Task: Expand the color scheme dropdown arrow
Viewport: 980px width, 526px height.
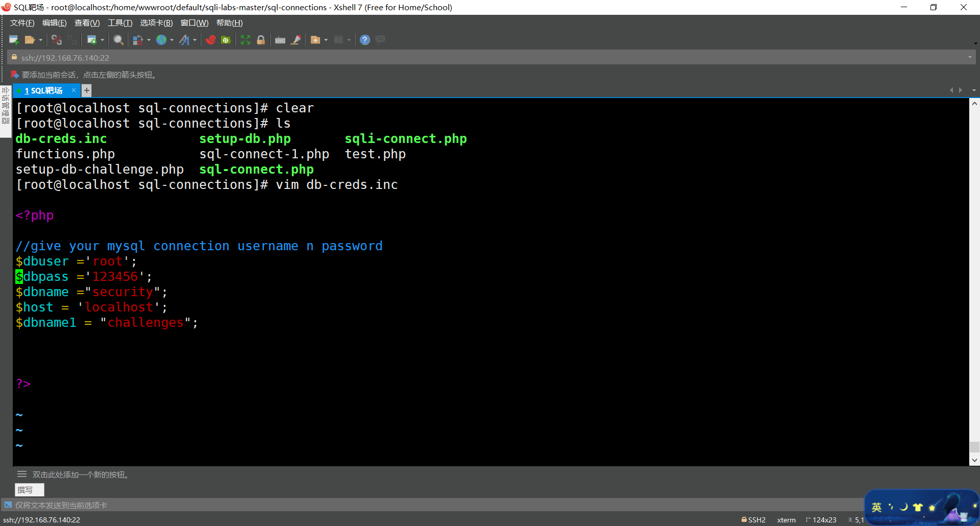Action: tap(149, 40)
